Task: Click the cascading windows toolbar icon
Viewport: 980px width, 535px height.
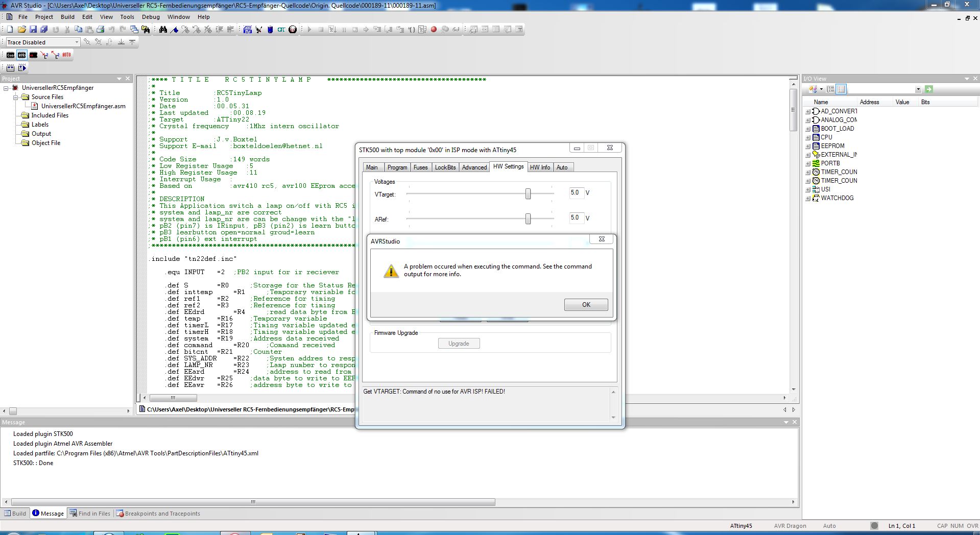Action: (x=134, y=30)
